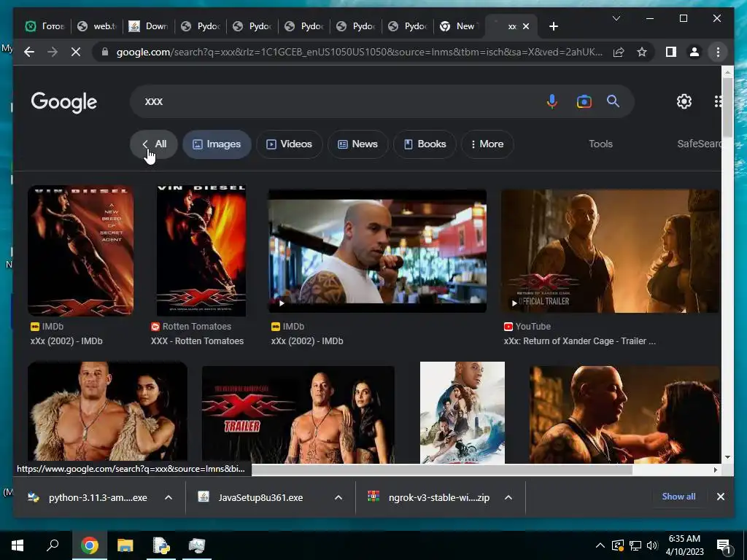The width and height of the screenshot is (747, 560).
Task: Open Chrome's three-dot menu
Action: 718,52
